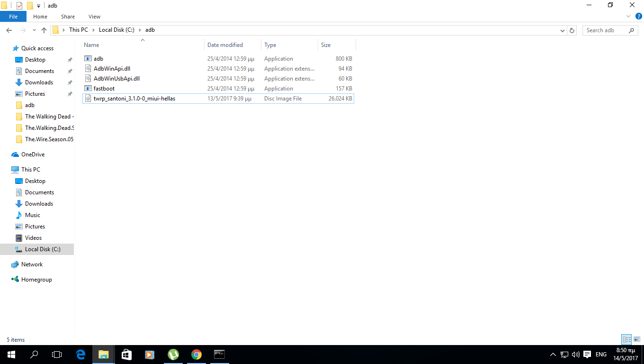Sort files by Date modified column

(x=225, y=45)
